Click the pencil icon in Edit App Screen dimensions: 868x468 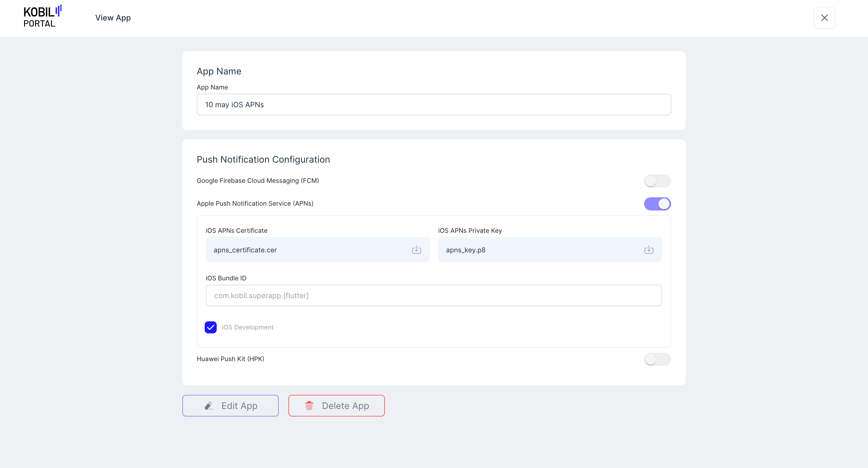click(209, 406)
